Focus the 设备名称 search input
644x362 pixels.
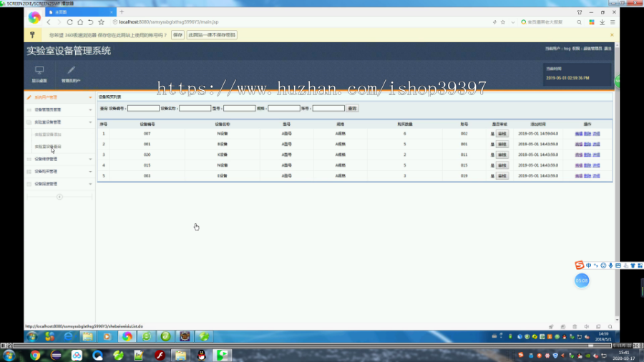click(x=195, y=108)
